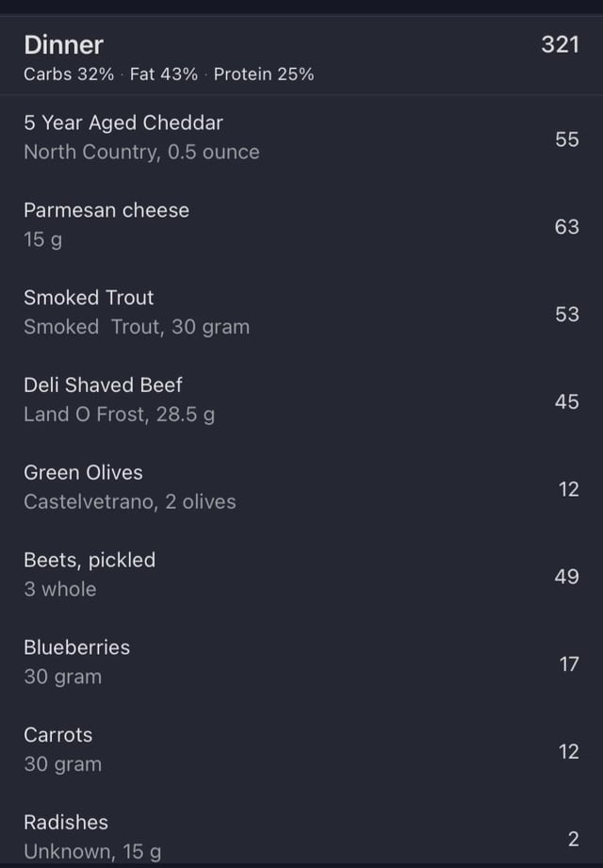Select the Land O Frost, 28.5 g serving
Image resolution: width=603 pixels, height=868 pixels.
[120, 415]
